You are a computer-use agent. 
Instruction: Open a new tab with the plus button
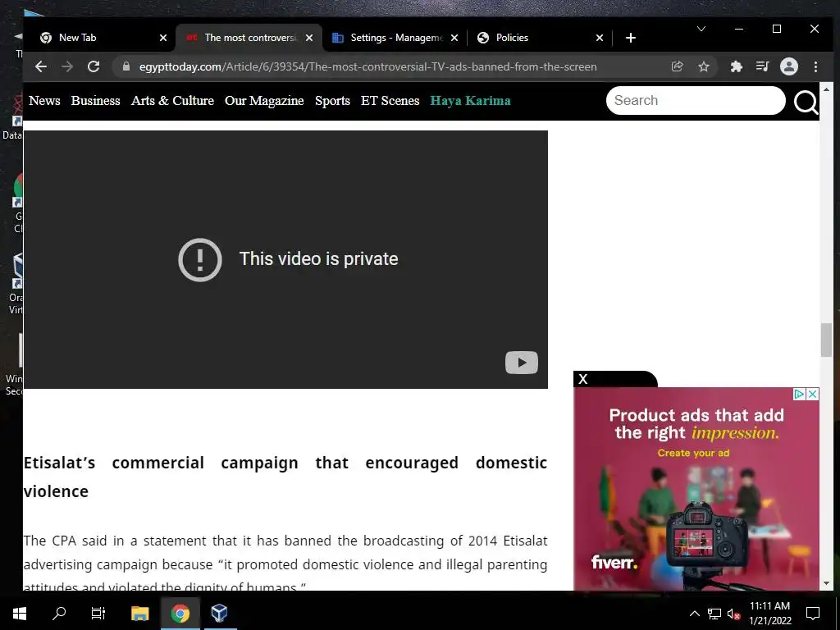pos(631,38)
